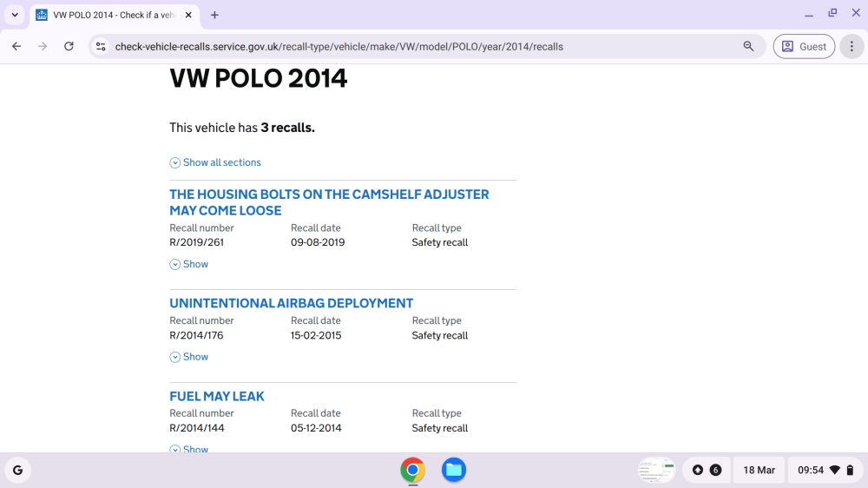868x488 pixels.
Task: Switch to the VW POLO 2014 tab
Action: [x=114, y=15]
